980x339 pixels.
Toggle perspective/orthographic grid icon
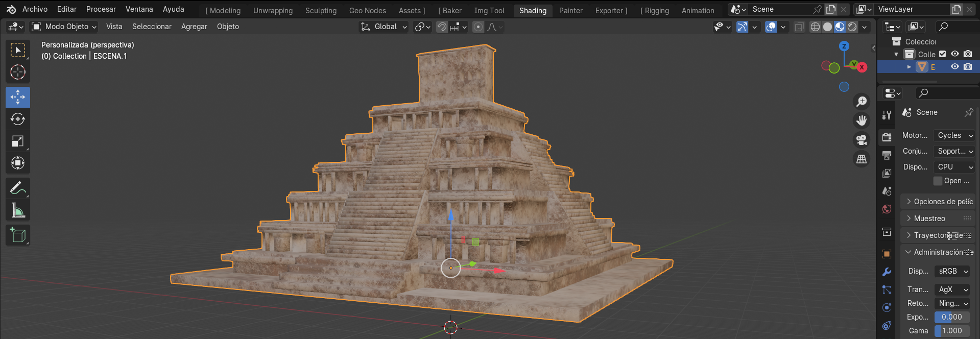[862, 159]
